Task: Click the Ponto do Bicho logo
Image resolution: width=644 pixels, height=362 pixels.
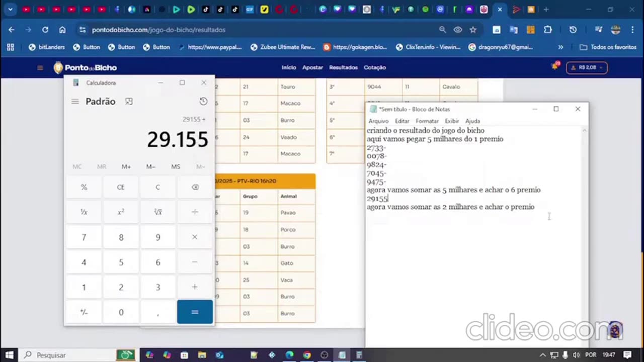Action: pyautogui.click(x=86, y=67)
